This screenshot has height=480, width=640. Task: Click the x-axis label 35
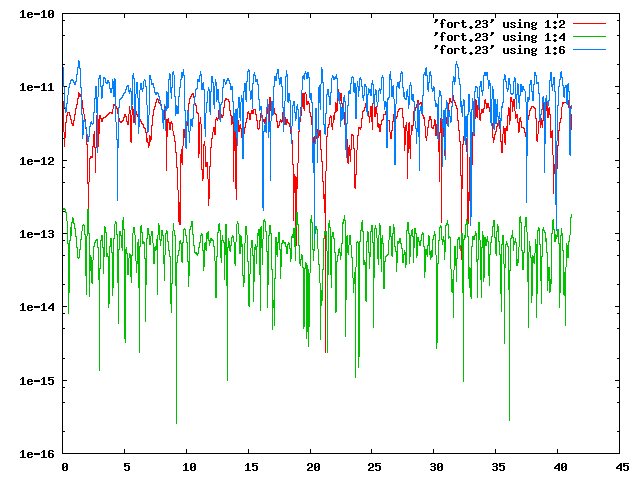(498, 467)
